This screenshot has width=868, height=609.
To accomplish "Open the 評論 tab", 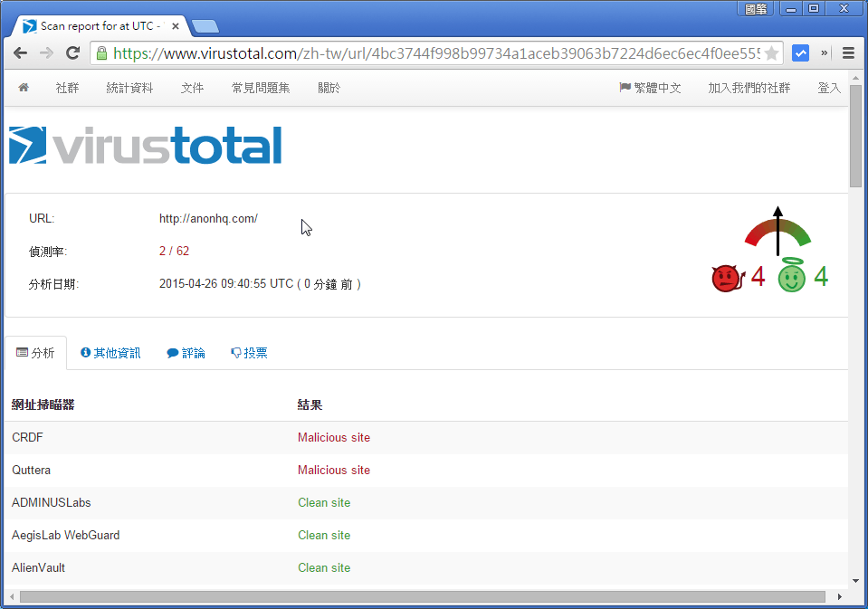I will [x=186, y=353].
